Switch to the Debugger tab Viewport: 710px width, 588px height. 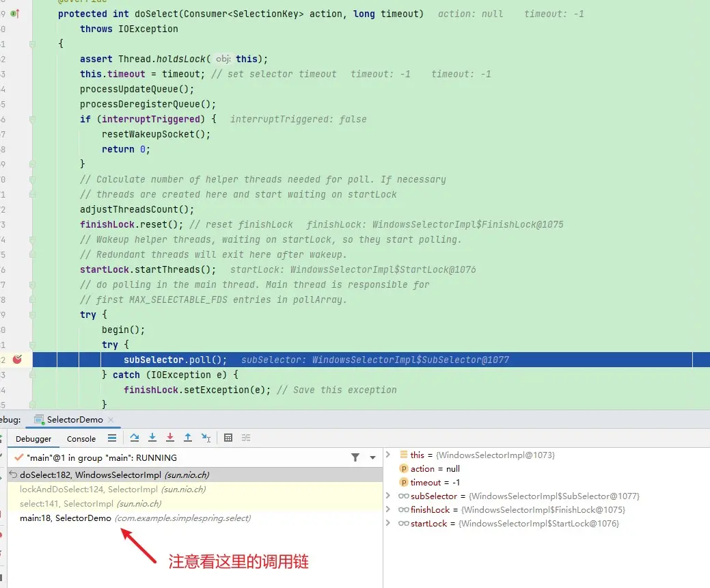[x=33, y=438]
